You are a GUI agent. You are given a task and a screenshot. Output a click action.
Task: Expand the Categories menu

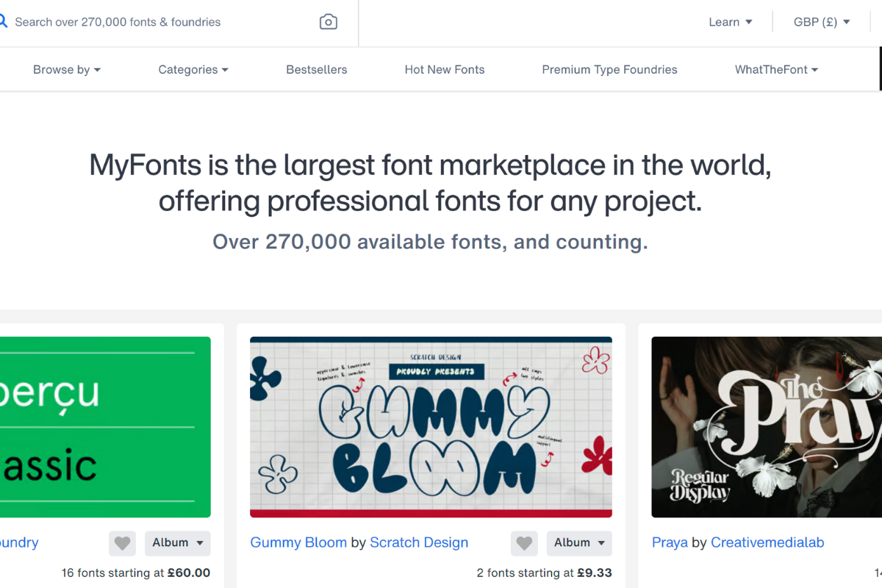click(x=193, y=70)
